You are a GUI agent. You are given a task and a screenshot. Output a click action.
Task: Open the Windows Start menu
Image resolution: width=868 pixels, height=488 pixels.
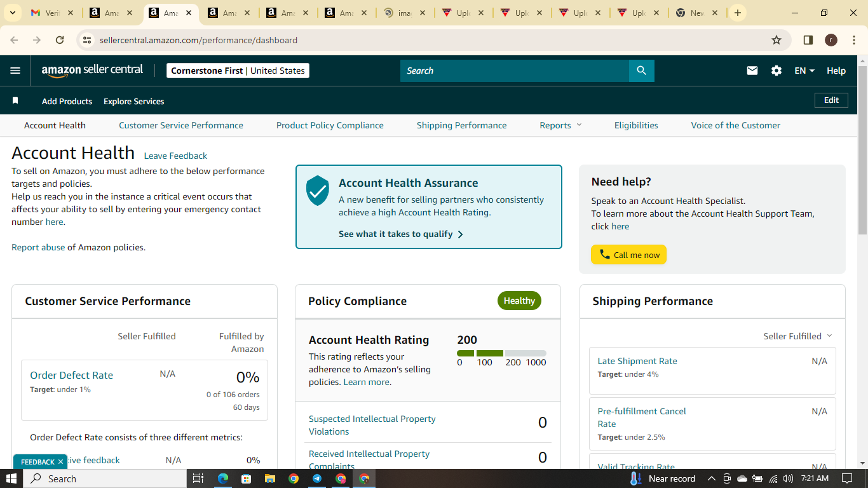(x=11, y=478)
